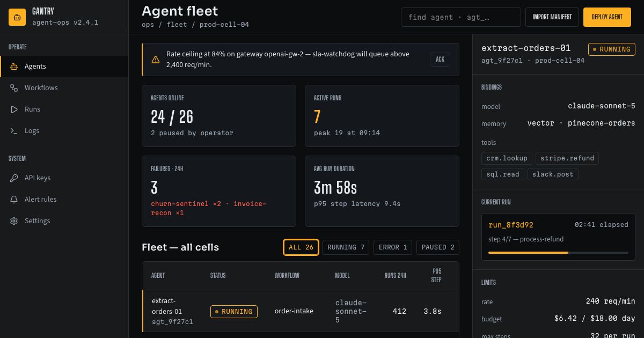Sort by the AGENT column header
This screenshot has height=338, width=644.
[158, 276]
